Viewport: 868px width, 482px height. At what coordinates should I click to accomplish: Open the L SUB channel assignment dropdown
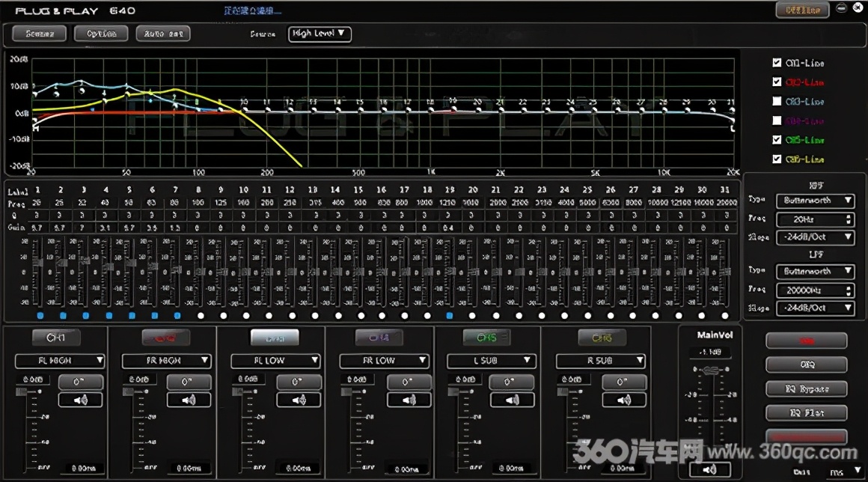click(491, 361)
